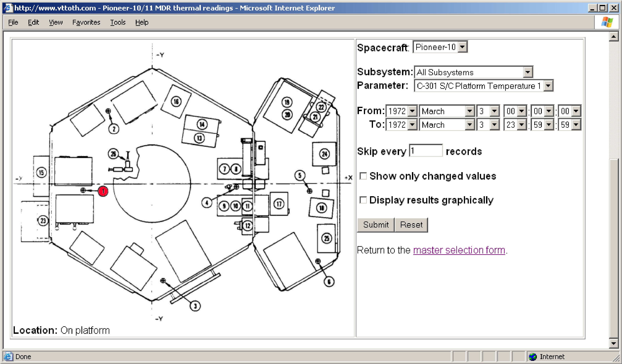The height and width of the screenshot is (364, 622).
Task: Click sensor marker 13
Action: (199, 138)
